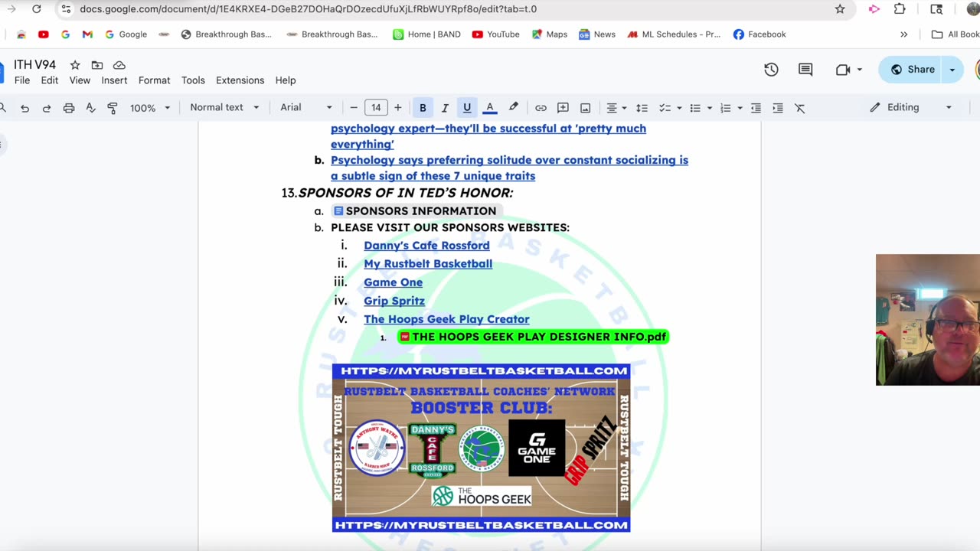Viewport: 980px width, 551px height.
Task: Open the Insert menu
Action: [114, 80]
